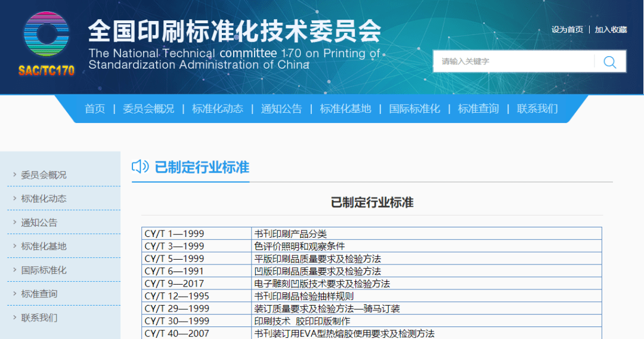
Task: Click the centered article title 已制定行业标准
Action: pyautogui.click(x=372, y=202)
